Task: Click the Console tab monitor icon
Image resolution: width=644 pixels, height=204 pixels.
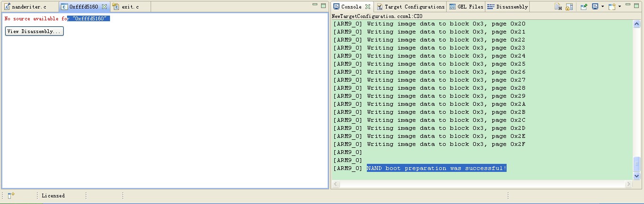Action: tap(336, 7)
